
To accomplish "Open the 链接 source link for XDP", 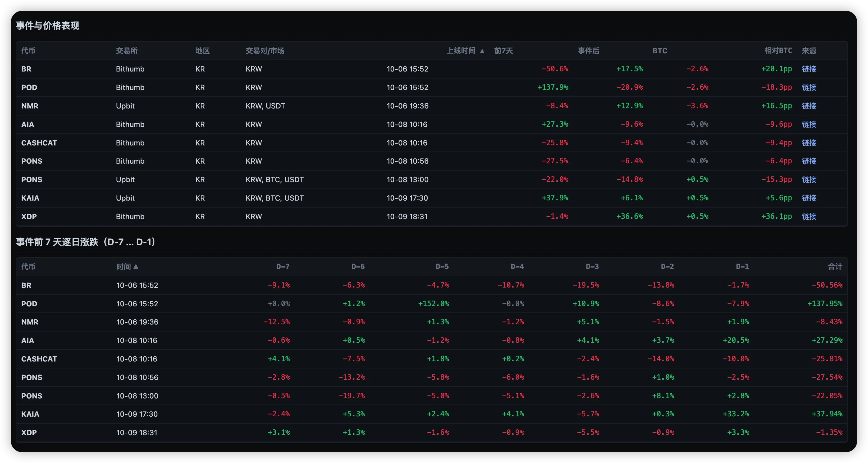I will click(809, 217).
